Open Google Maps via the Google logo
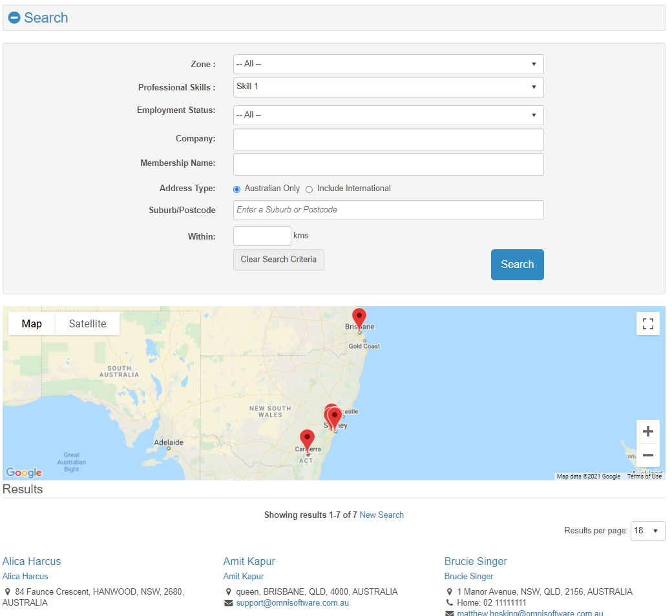 click(23, 473)
